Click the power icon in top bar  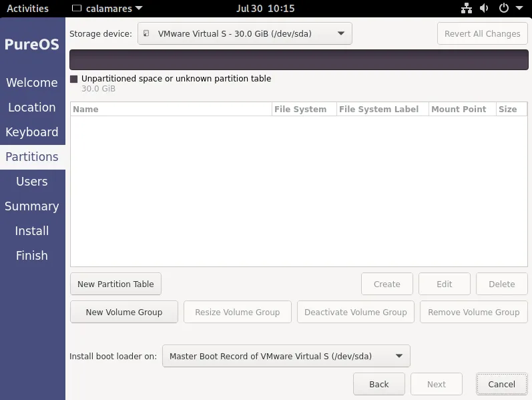pos(503,9)
